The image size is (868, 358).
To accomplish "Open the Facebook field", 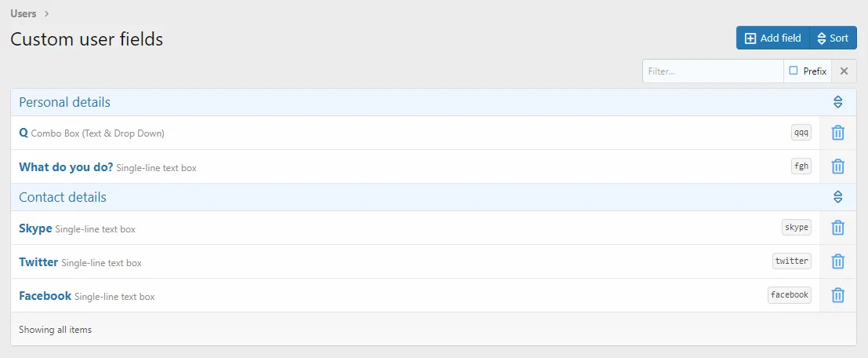I will tap(45, 295).
